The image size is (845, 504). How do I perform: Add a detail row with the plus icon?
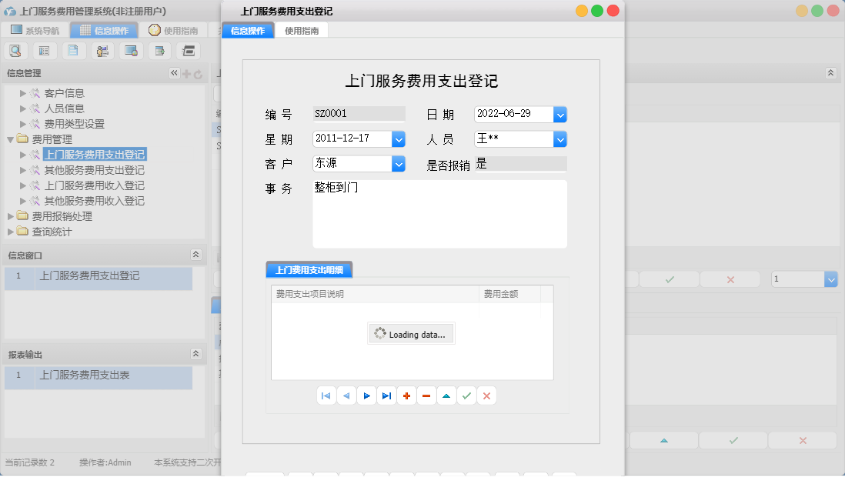[x=406, y=395]
